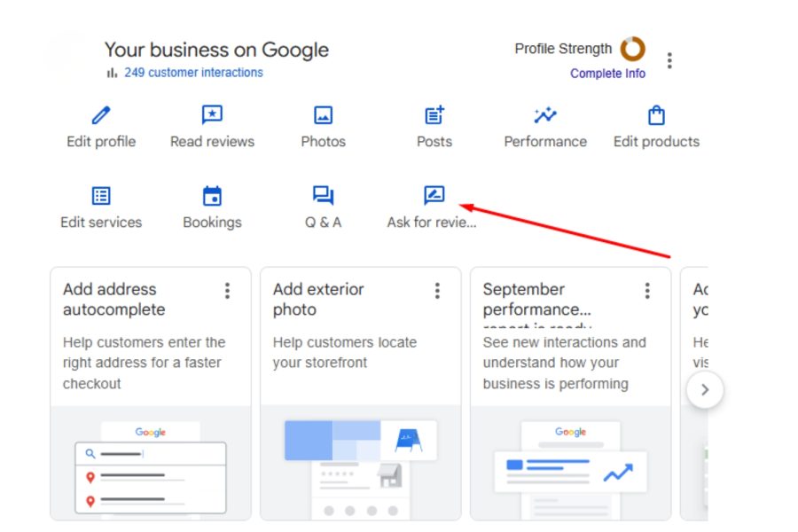View Performance via the analytics icon
798x532 pixels.
pyautogui.click(x=545, y=114)
